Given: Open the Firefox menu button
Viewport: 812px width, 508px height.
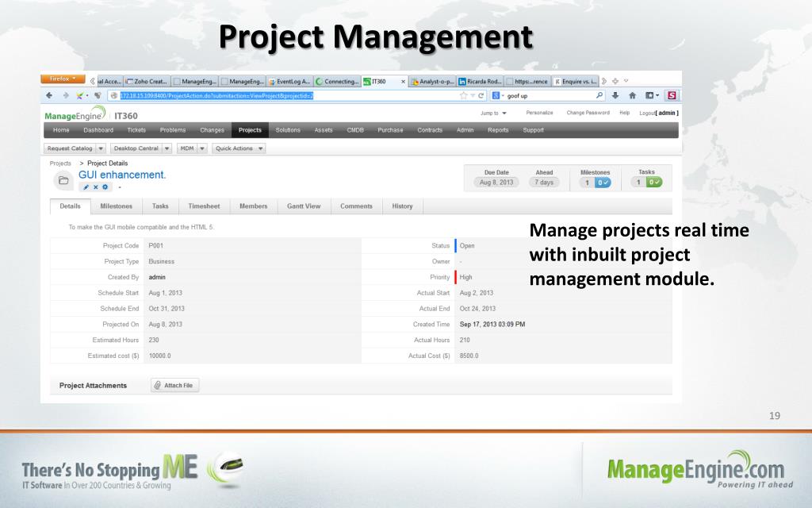Looking at the screenshot, I should [x=62, y=79].
